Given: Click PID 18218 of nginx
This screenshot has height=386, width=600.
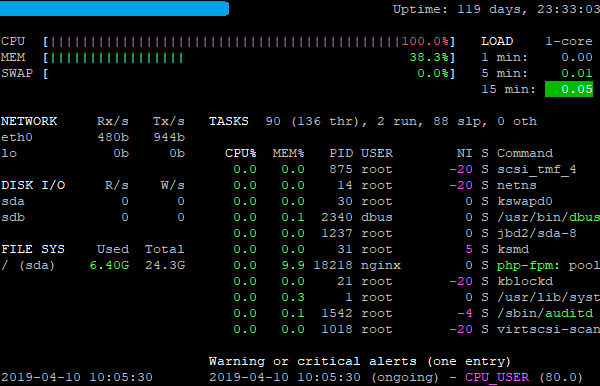Looking at the screenshot, I should tap(333, 265).
